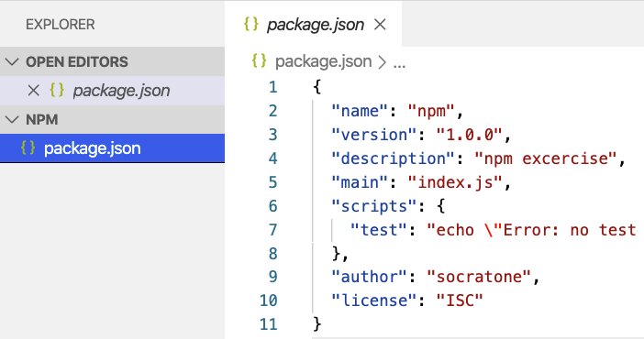The image size is (644, 339).
Task: Click the OPEN EDITORS section header
Action: (112, 61)
